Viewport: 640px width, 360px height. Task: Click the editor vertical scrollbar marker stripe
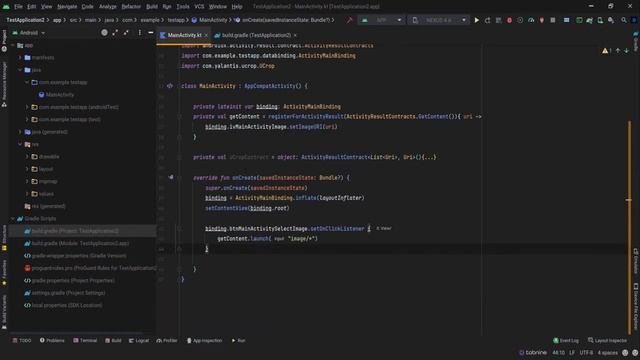point(629,200)
